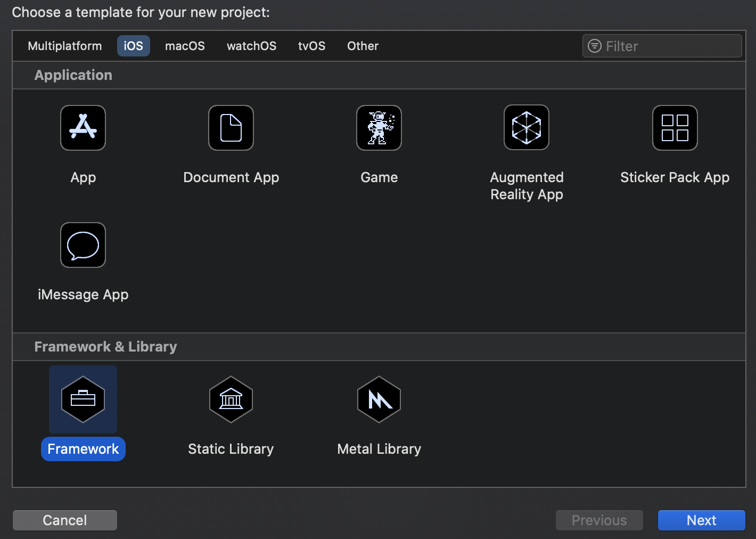756x539 pixels.
Task: Switch to the watchOS tab
Action: [252, 46]
